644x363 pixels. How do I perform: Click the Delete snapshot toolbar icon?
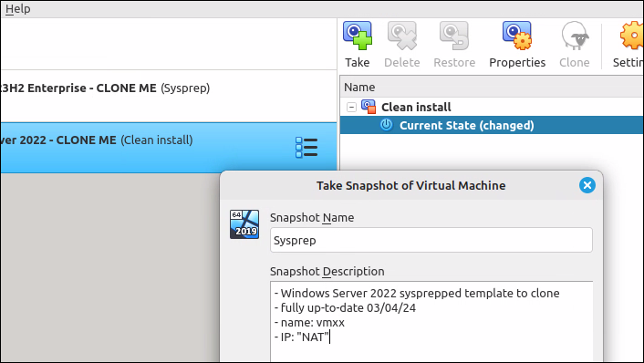click(x=402, y=36)
